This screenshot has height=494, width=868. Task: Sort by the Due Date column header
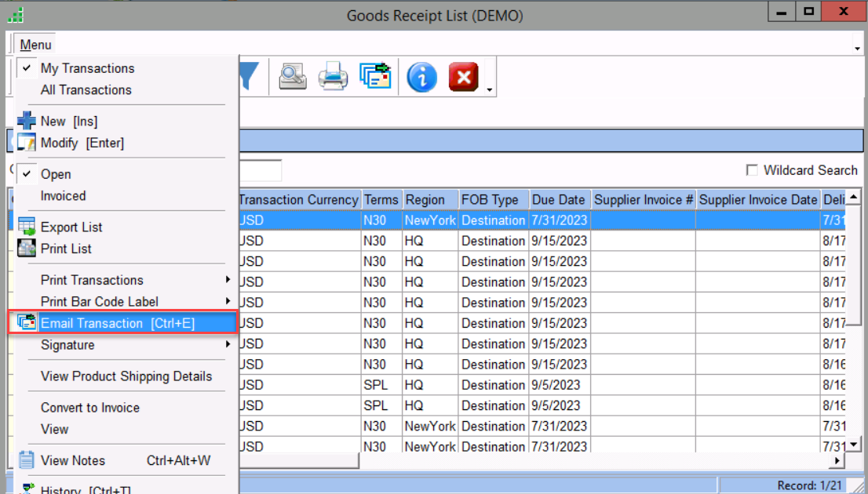click(559, 200)
